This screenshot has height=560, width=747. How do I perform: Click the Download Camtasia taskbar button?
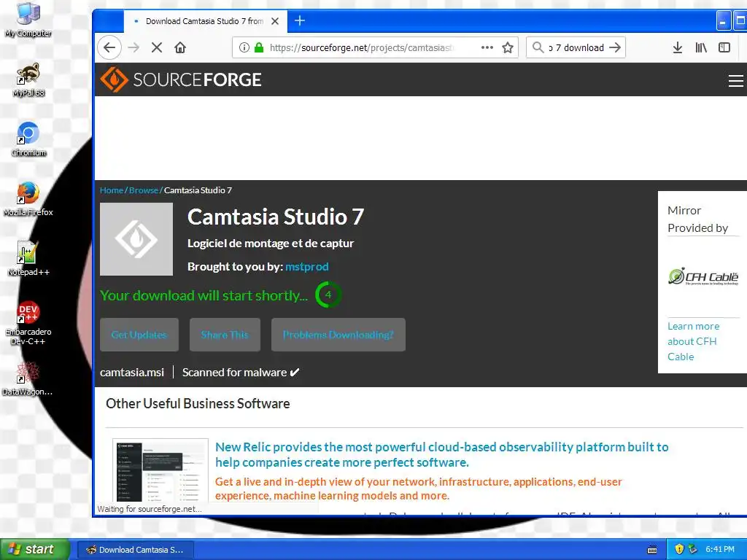tap(135, 550)
